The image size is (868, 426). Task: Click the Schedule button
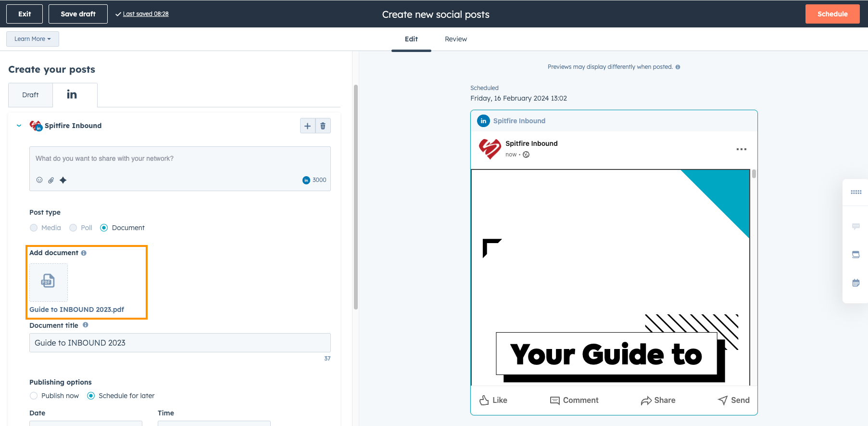click(x=832, y=14)
